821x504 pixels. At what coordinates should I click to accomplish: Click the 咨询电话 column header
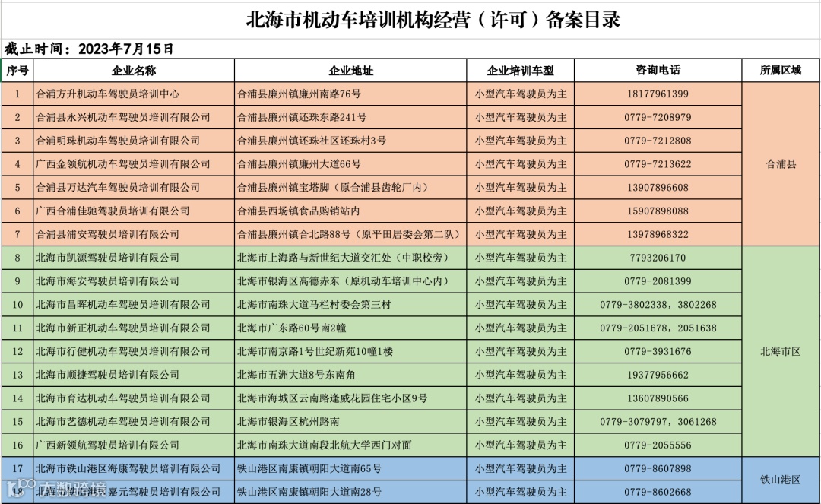658,71
